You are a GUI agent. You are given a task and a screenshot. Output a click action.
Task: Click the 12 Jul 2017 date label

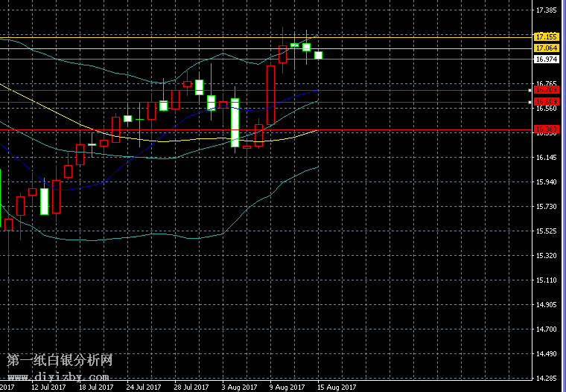pos(48,387)
